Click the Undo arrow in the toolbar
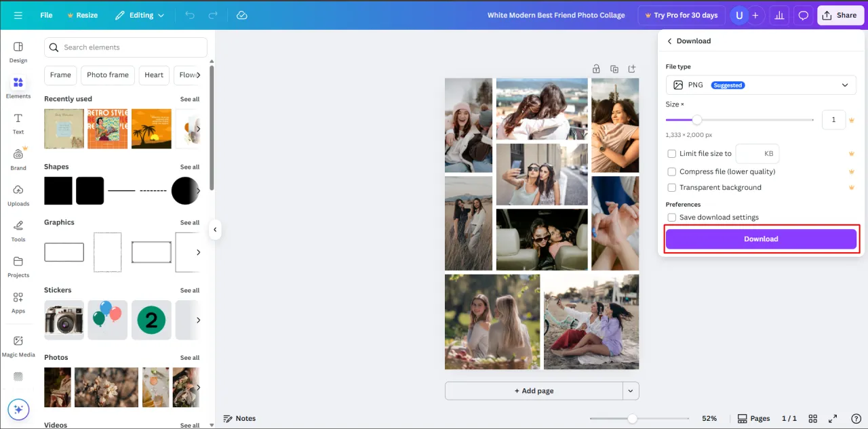Screen dimensions: 868x429 (190, 15)
